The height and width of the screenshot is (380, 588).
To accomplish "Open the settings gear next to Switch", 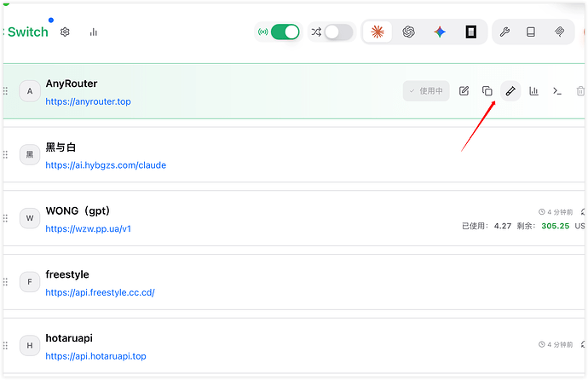I will (x=65, y=32).
